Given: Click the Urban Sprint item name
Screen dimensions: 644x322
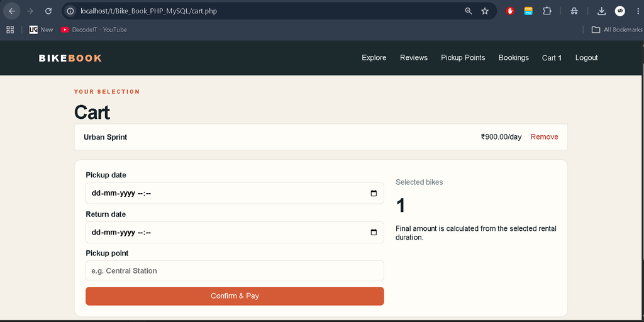Looking at the screenshot, I should (105, 137).
